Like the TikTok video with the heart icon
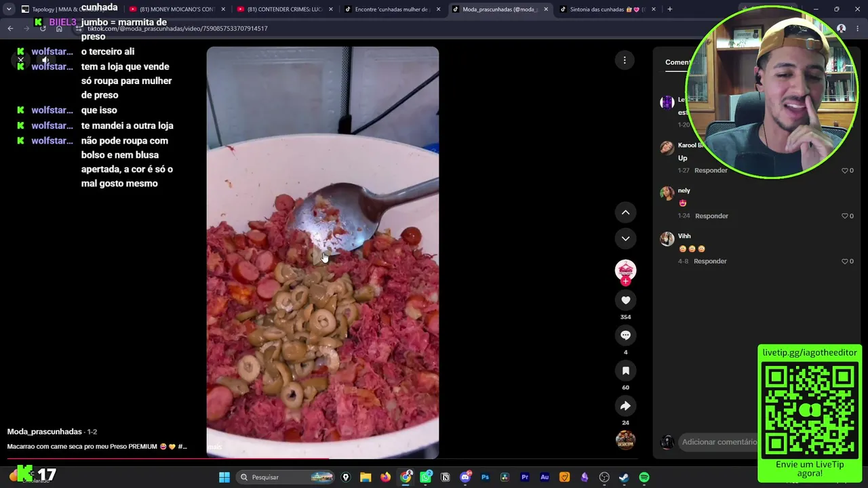 pos(625,300)
